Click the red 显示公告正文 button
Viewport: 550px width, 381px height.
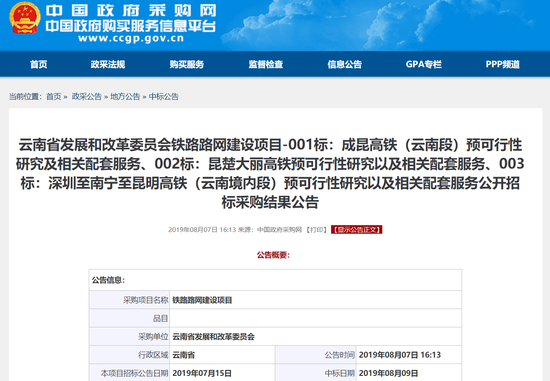tap(356, 230)
